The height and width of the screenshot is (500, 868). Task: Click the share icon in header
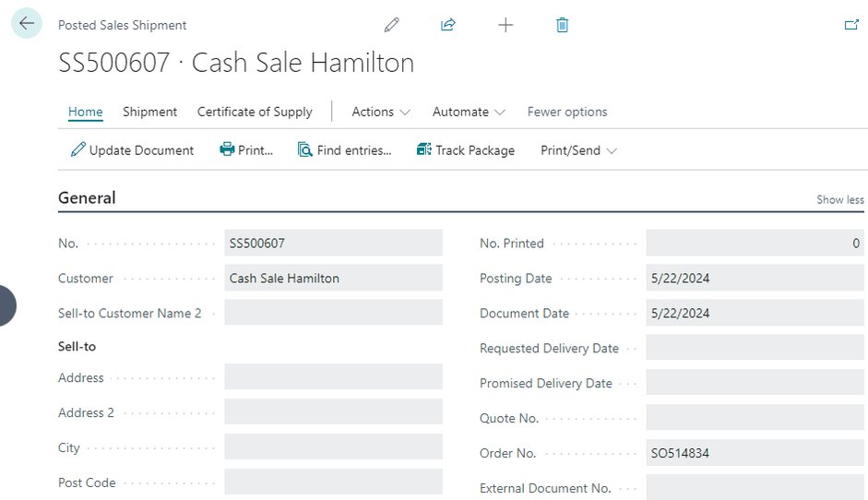click(x=448, y=25)
